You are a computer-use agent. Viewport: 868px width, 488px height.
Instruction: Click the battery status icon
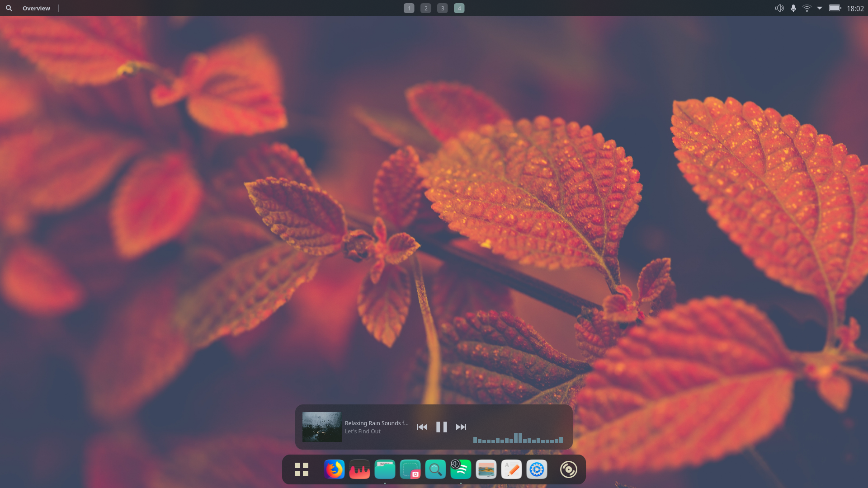pos(835,8)
